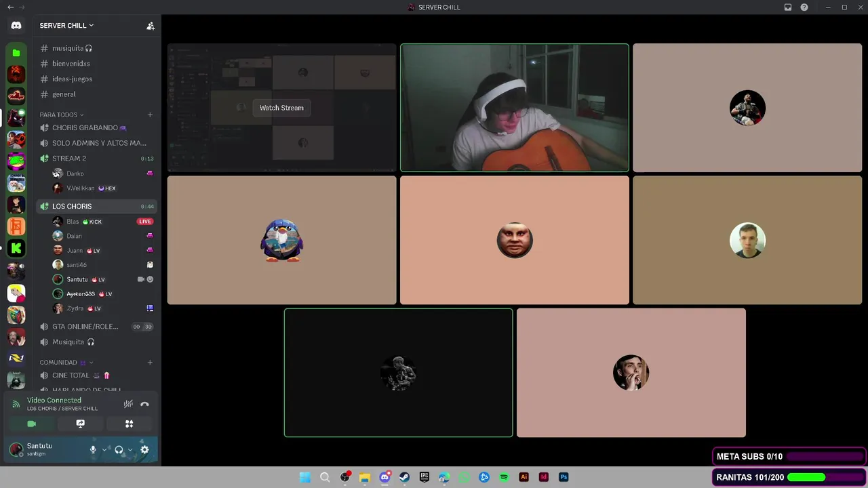Open the general text channel

pos(97,94)
